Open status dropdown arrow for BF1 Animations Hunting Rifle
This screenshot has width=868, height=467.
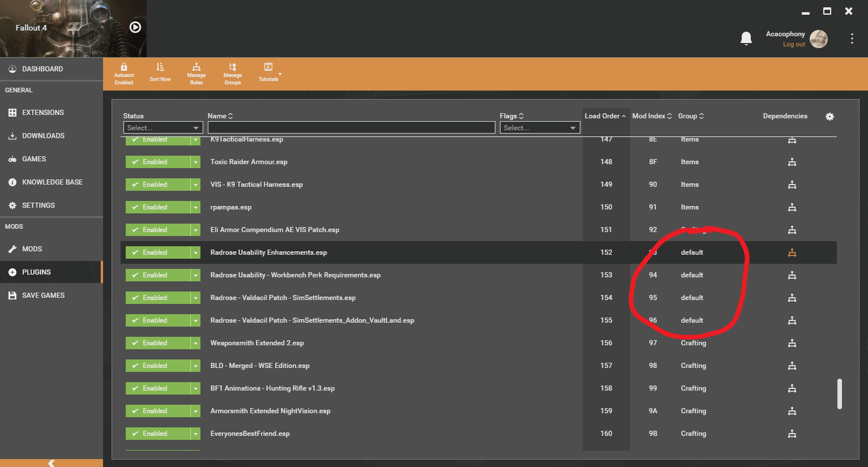pos(195,388)
